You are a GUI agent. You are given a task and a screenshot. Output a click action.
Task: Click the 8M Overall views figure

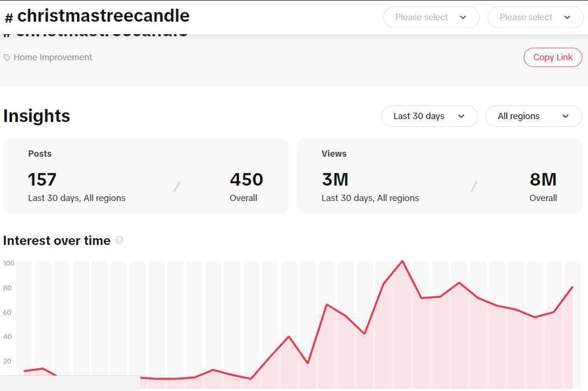(543, 179)
